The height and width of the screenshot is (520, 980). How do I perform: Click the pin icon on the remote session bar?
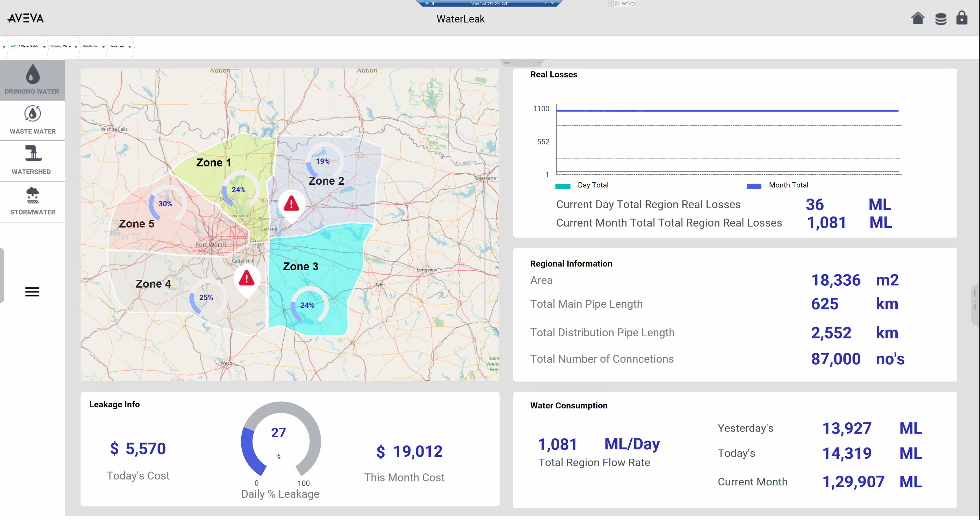pyautogui.click(x=427, y=3)
